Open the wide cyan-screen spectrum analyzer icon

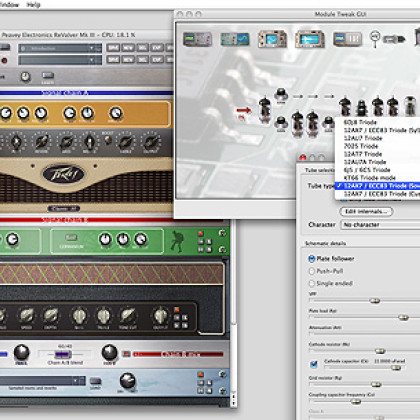point(310,39)
